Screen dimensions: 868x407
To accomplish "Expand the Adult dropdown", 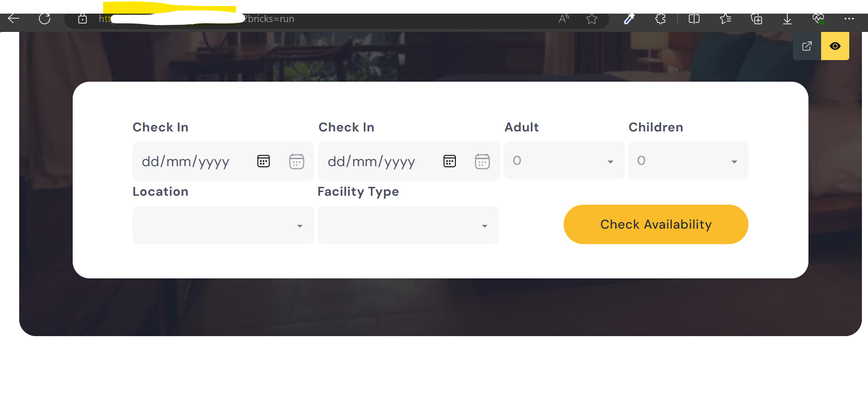I will click(x=564, y=161).
